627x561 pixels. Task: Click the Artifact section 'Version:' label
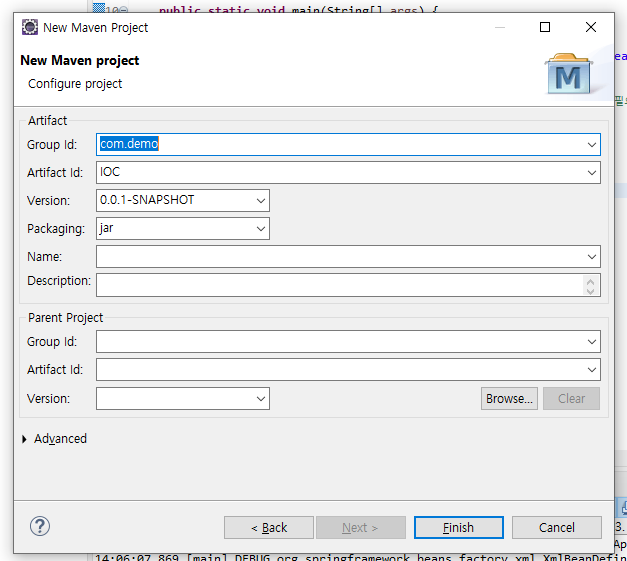(x=48, y=200)
